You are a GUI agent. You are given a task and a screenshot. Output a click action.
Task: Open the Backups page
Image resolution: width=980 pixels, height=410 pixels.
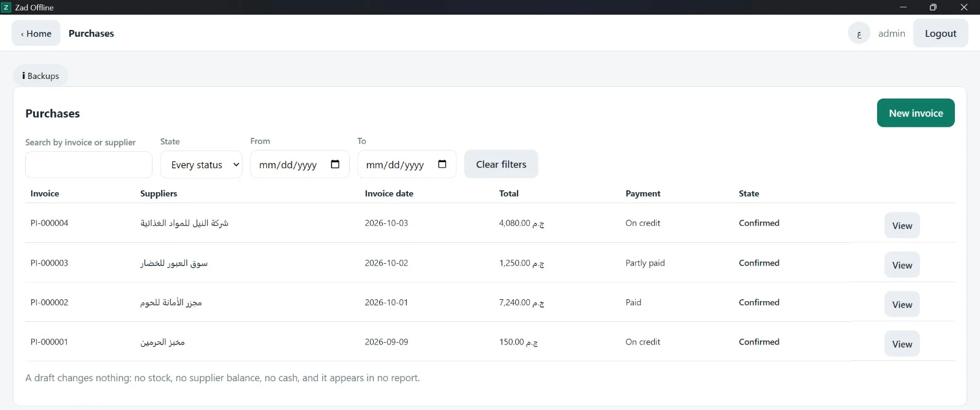40,76
